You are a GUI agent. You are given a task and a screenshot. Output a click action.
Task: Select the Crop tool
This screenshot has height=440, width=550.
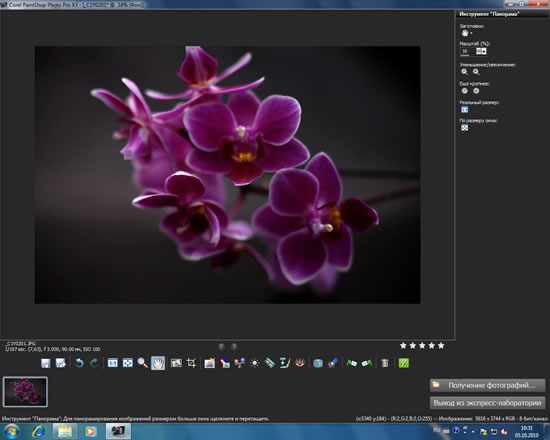pos(191,363)
